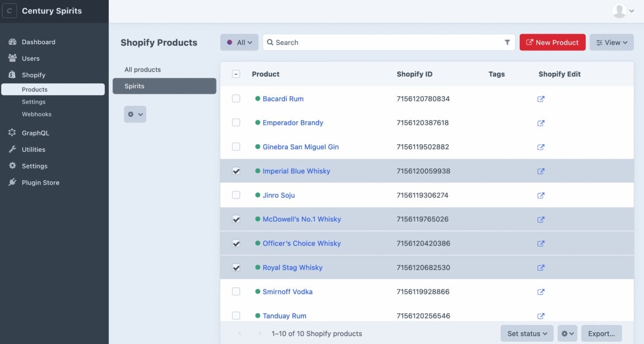Select All products source
Image resolution: width=644 pixels, height=344 pixels.
(143, 70)
